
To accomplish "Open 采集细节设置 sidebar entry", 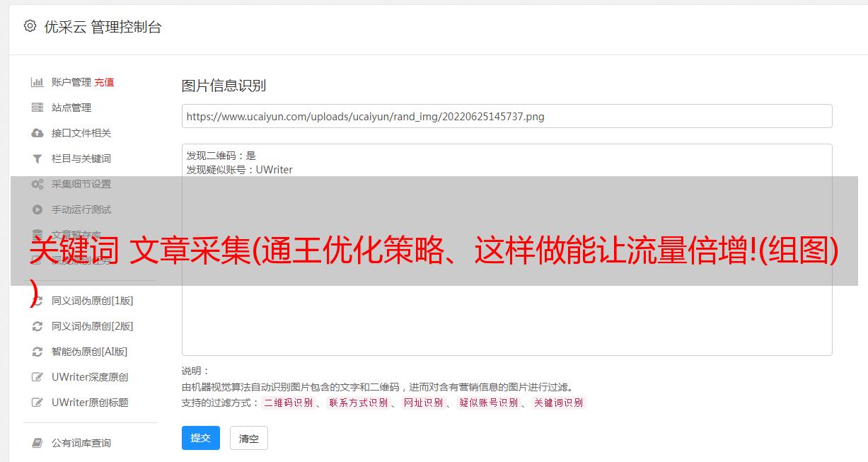I will (81, 184).
